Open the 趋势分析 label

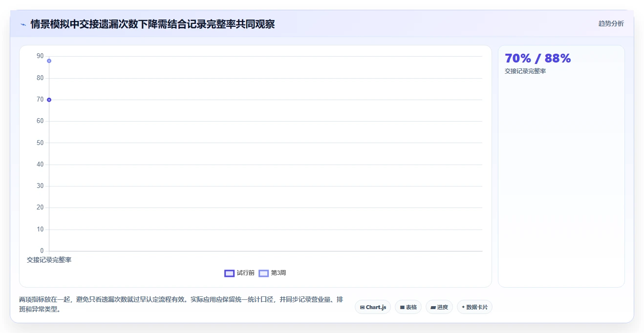point(611,23)
